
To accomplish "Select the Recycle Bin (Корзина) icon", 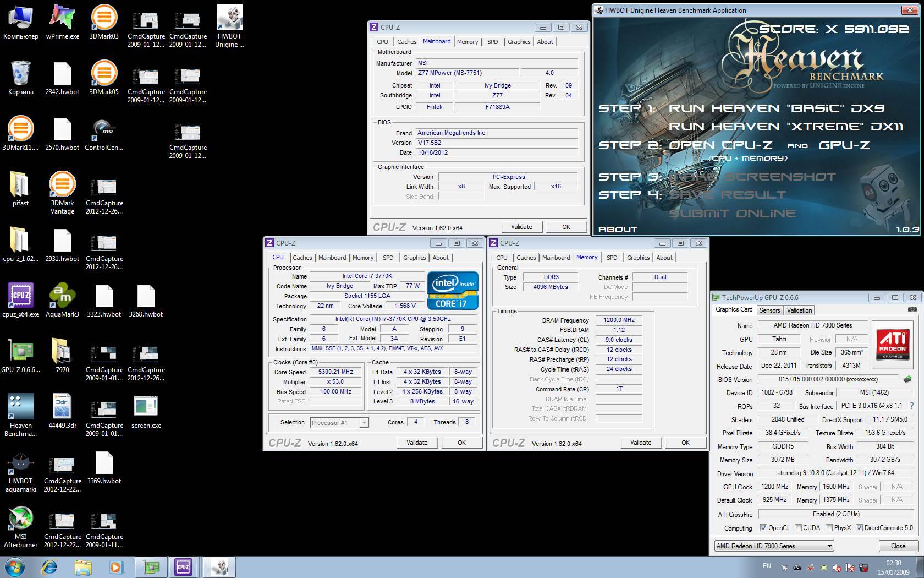I will coord(20,78).
